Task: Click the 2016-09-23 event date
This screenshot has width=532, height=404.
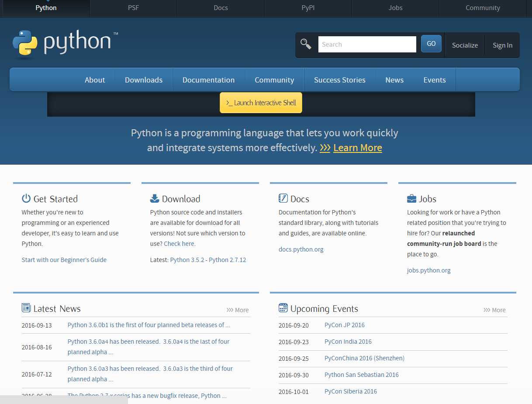Action: [294, 342]
